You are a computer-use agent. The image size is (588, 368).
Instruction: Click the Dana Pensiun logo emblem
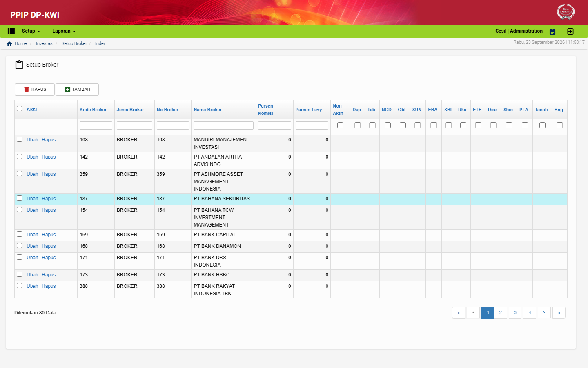566,12
